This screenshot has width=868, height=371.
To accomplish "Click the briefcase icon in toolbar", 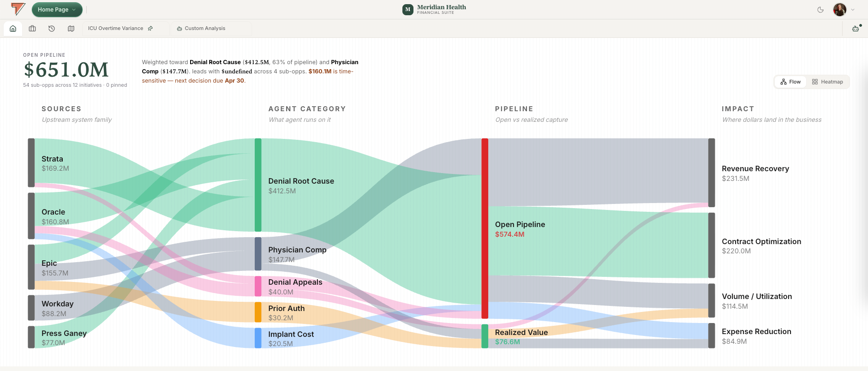I will (x=32, y=29).
